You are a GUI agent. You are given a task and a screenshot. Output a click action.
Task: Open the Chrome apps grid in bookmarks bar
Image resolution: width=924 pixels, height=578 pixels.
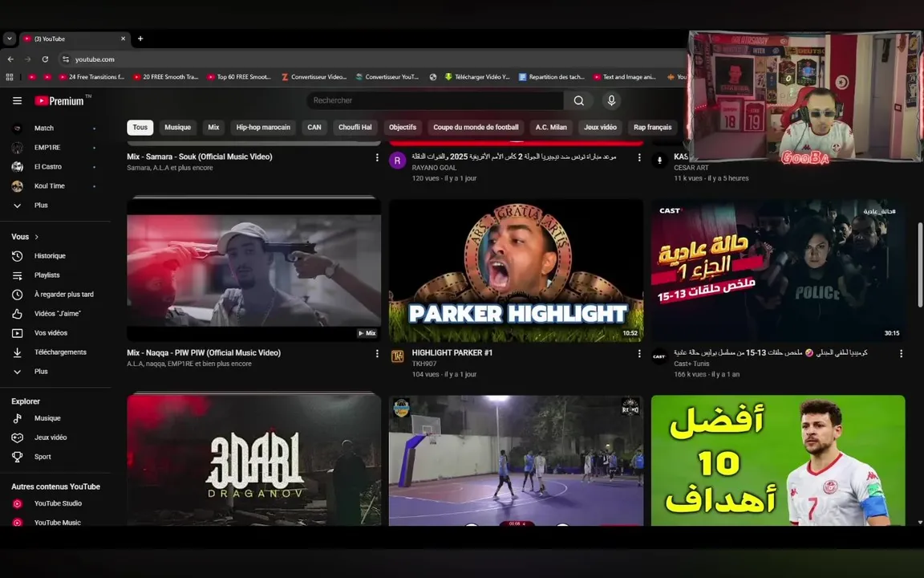pos(10,77)
